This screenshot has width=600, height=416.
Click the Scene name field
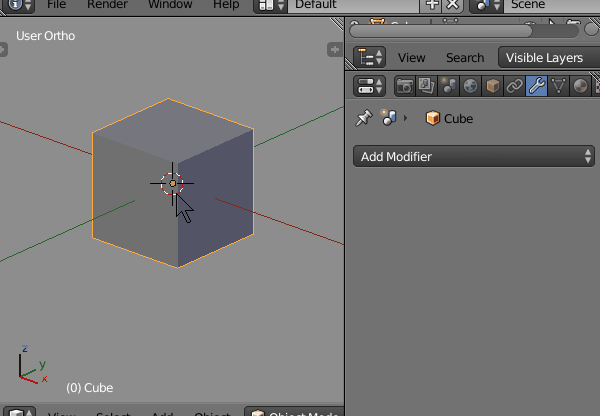tap(552, 5)
